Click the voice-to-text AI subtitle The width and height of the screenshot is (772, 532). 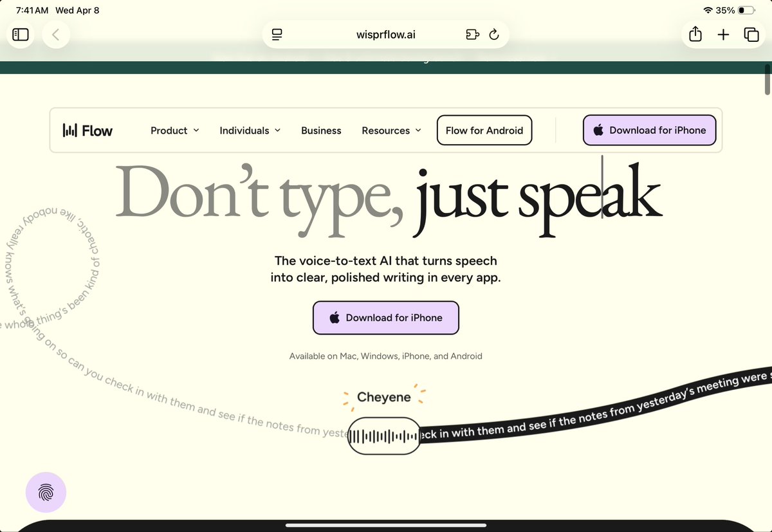tap(386, 270)
